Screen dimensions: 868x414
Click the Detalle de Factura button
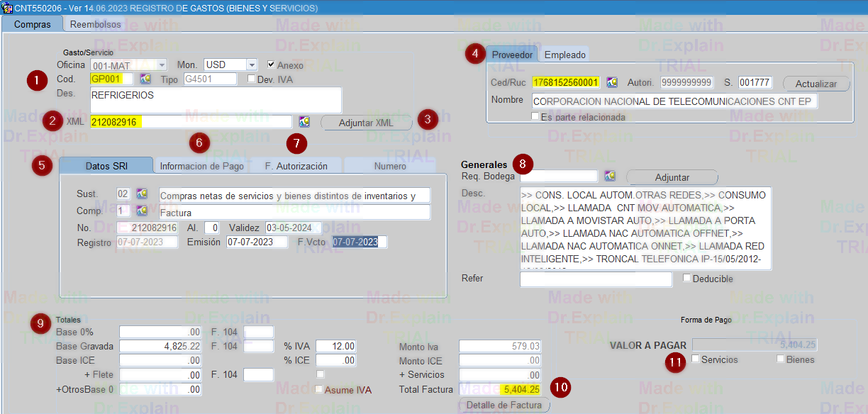pyautogui.click(x=504, y=405)
